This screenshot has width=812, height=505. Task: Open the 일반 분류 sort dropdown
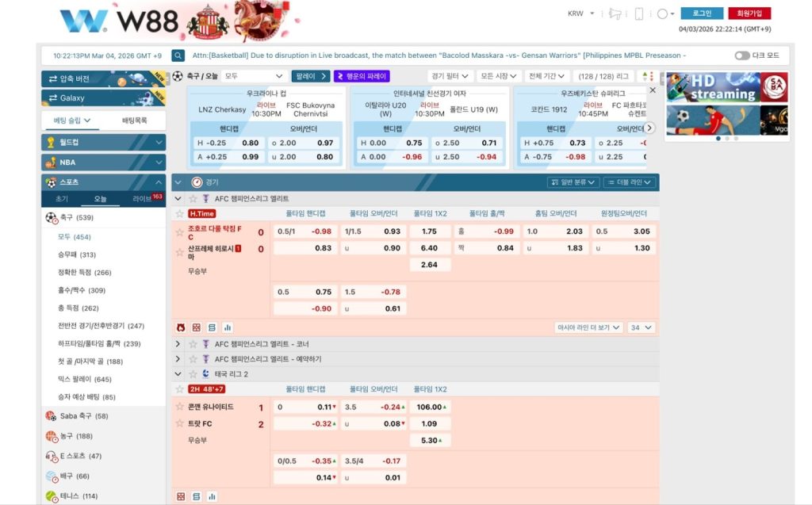click(x=573, y=182)
